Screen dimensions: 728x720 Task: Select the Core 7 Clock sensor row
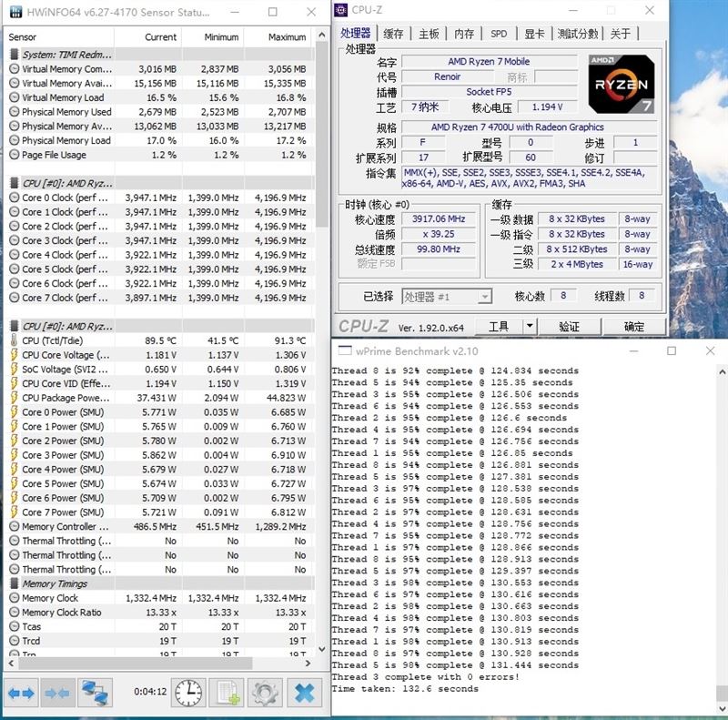(x=157, y=298)
